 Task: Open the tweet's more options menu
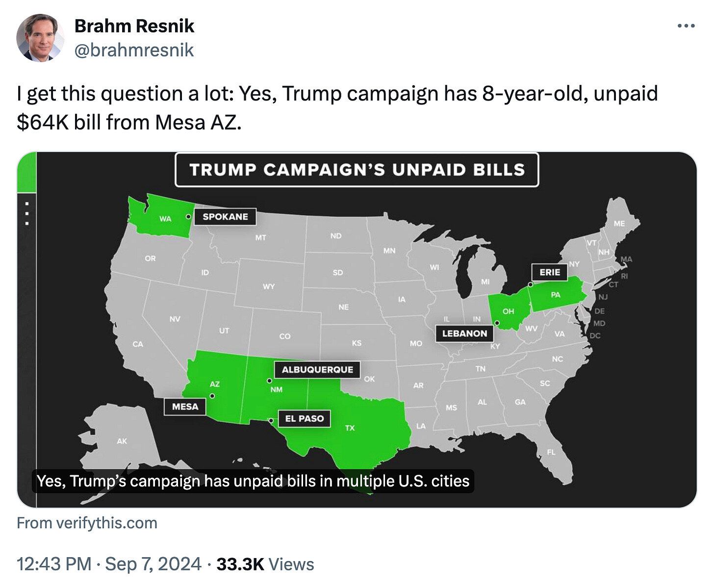tap(686, 26)
